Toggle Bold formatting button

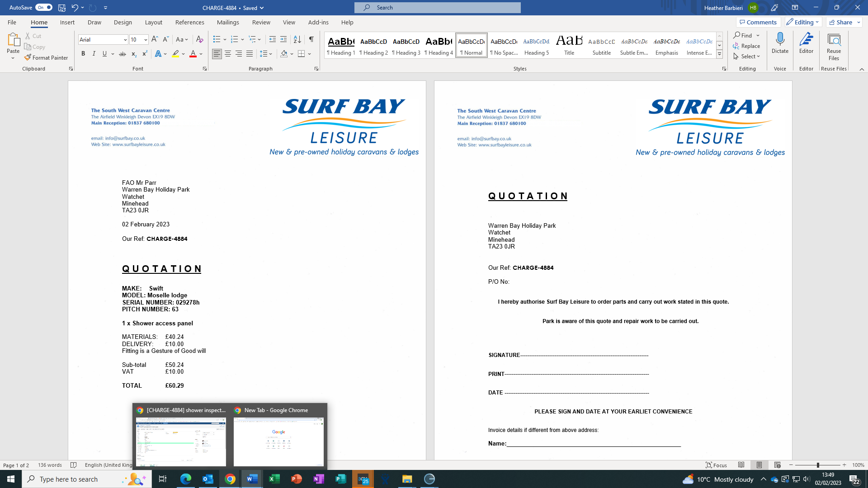[x=83, y=54]
